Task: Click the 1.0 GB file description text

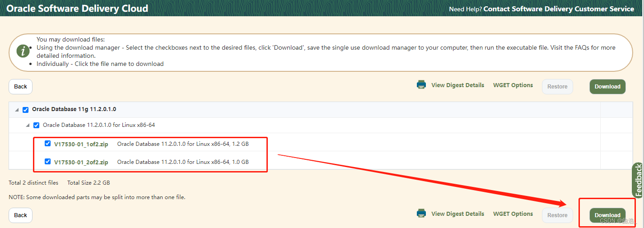Action: 183,162
